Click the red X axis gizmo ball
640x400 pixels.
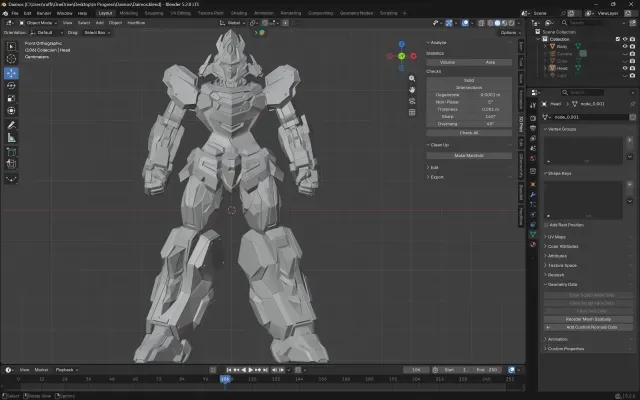pos(413,56)
